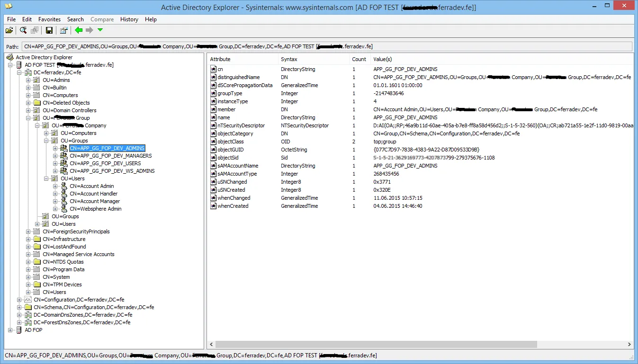Click the server icon beside AD FOP TEST
The width and height of the screenshot is (638, 364).
[x=19, y=65]
